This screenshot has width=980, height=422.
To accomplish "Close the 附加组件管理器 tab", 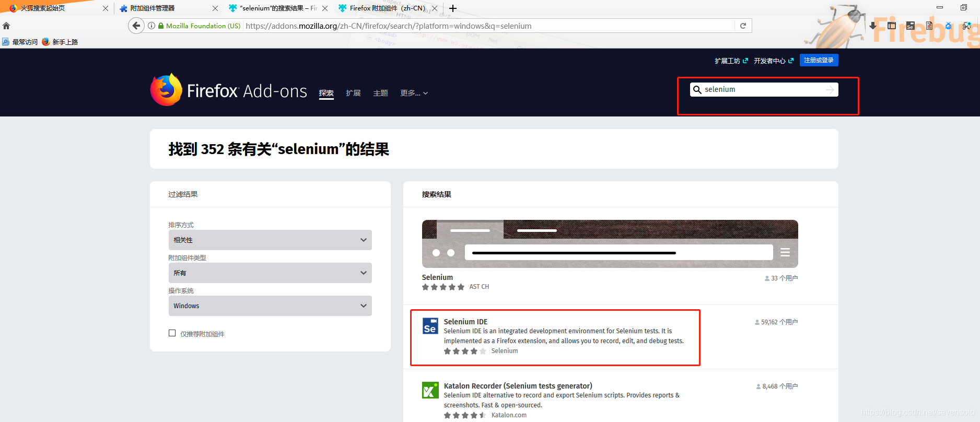I will 215,8.
